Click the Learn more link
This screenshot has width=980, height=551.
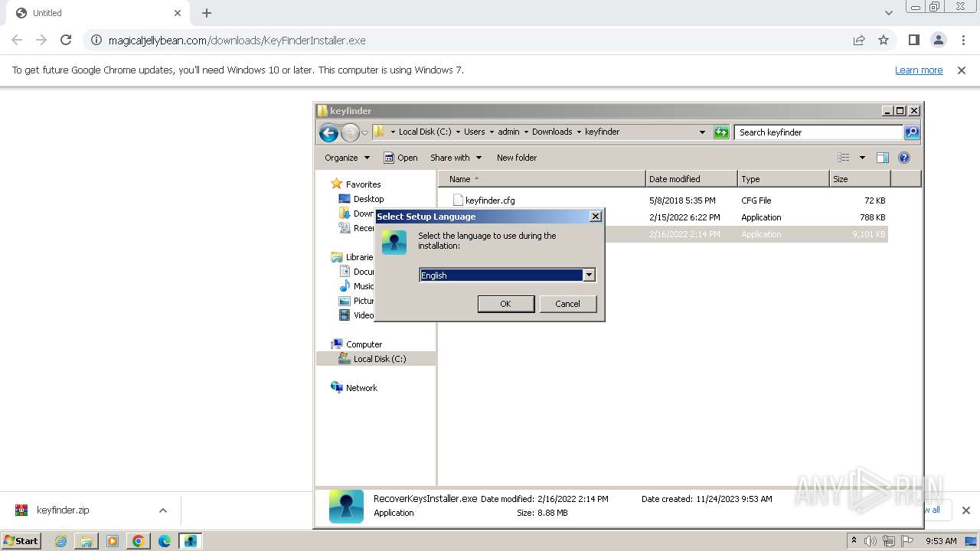click(919, 70)
